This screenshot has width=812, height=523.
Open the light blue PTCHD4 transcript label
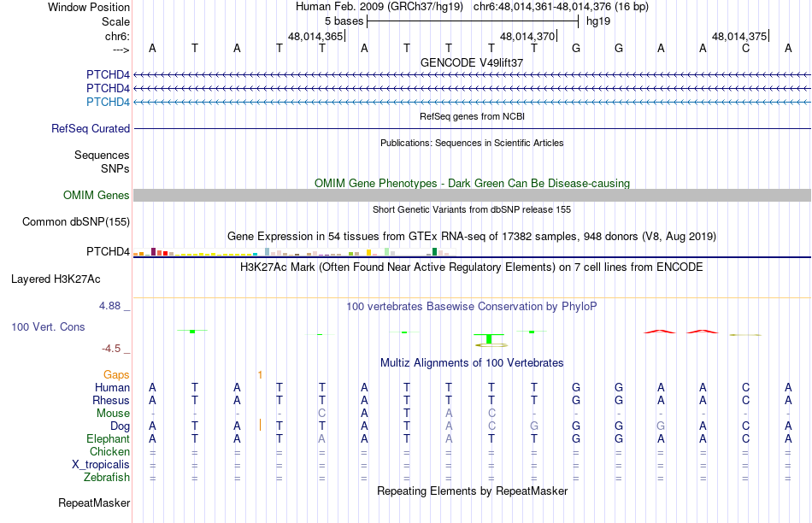point(108,102)
